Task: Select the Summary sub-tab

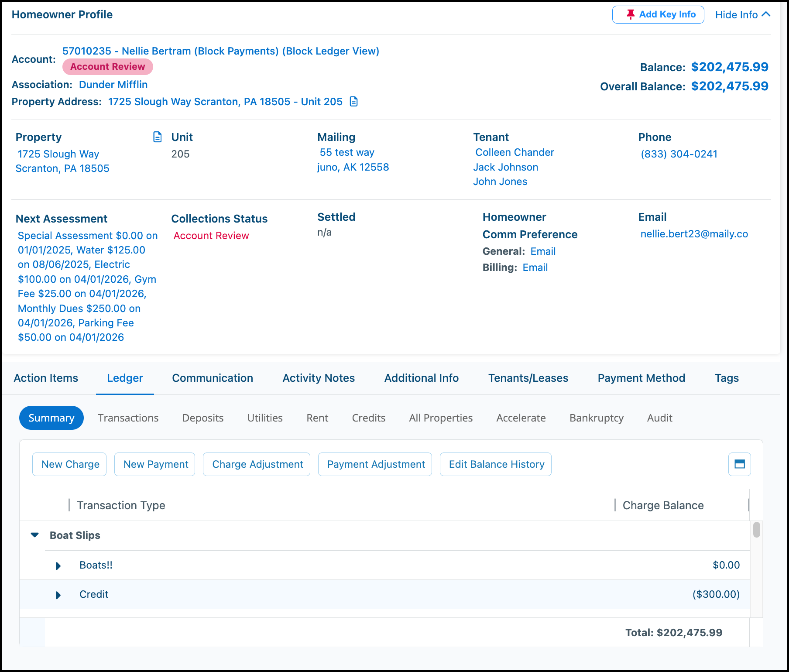Action: click(x=51, y=418)
